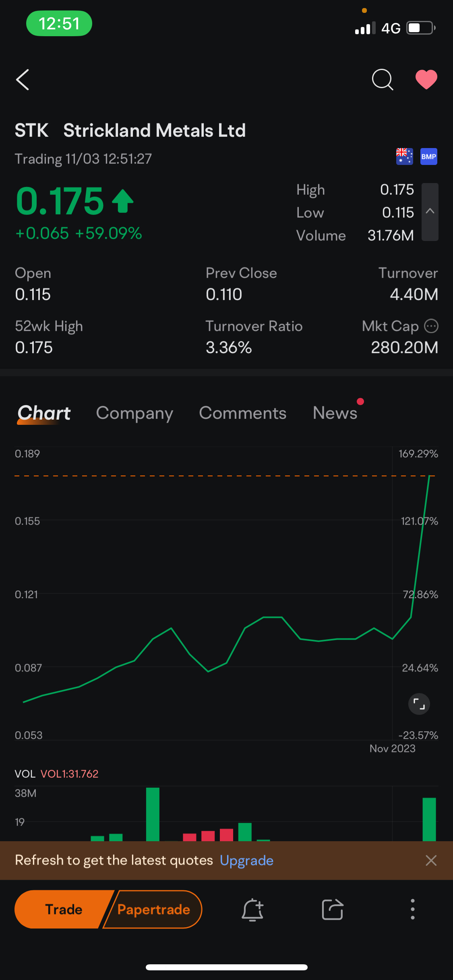Screen dimensions: 453x980
Task: Tap the VOL1:31.762 indicator label
Action: click(69, 774)
